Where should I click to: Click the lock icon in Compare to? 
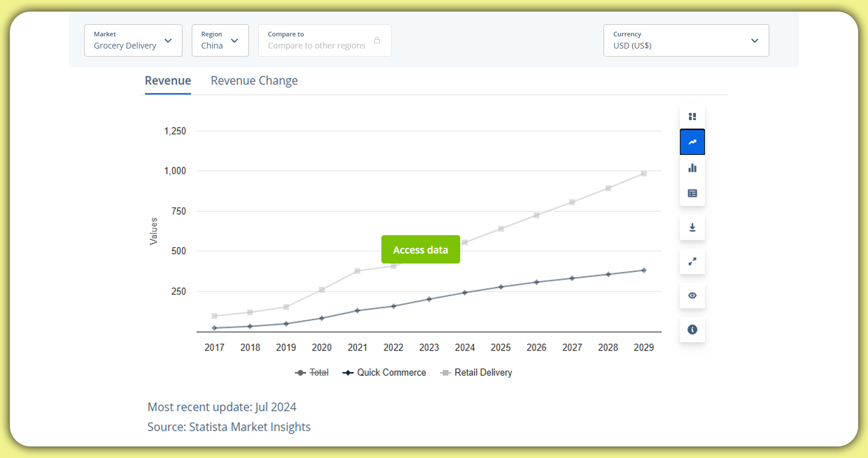tap(377, 40)
